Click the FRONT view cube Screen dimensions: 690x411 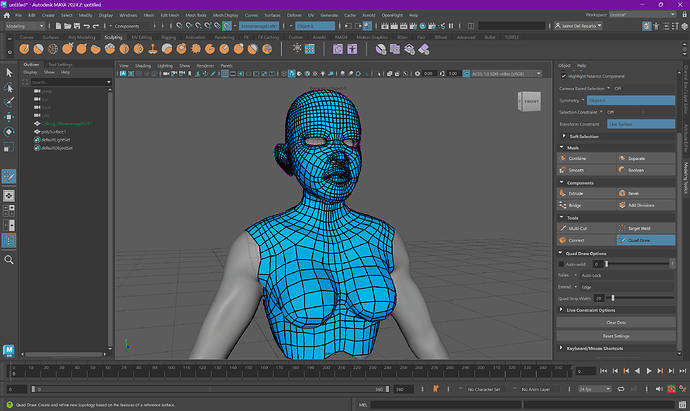tap(531, 101)
